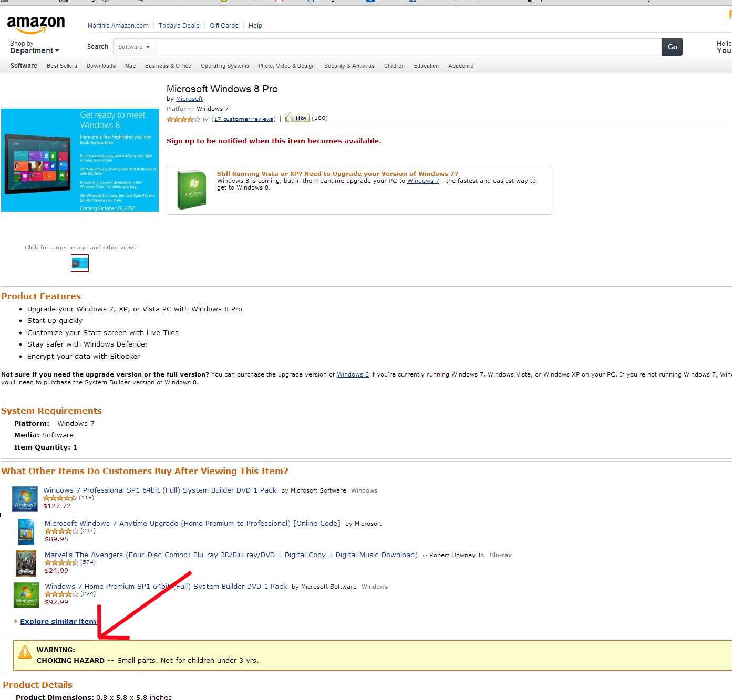Click the $24.99 price
Image resolution: width=732 pixels, height=700 pixels.
(x=56, y=571)
